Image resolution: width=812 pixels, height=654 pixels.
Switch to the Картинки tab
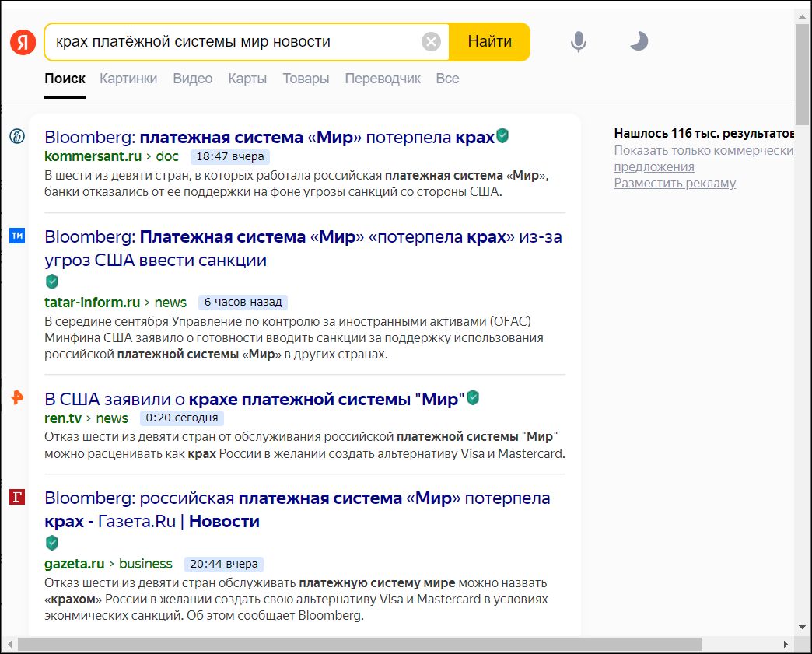[128, 79]
